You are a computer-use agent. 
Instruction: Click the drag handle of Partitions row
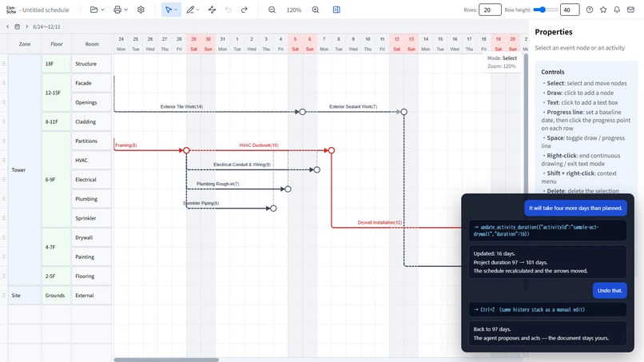click(4, 141)
